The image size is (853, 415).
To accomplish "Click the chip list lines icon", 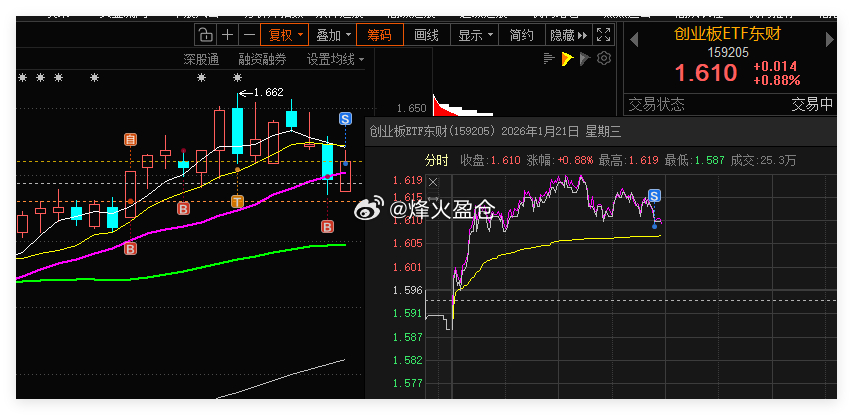I will (x=549, y=58).
